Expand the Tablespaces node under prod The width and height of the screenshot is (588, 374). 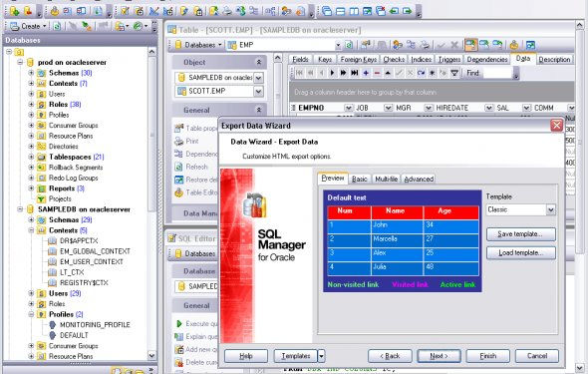tap(32, 157)
